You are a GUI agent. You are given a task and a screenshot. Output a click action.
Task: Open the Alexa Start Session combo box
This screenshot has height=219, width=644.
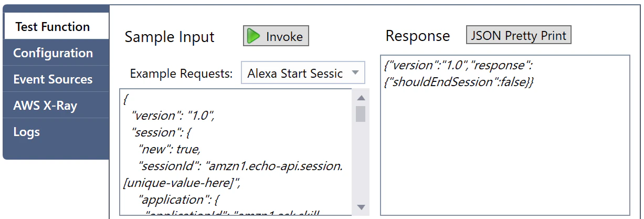coord(303,73)
